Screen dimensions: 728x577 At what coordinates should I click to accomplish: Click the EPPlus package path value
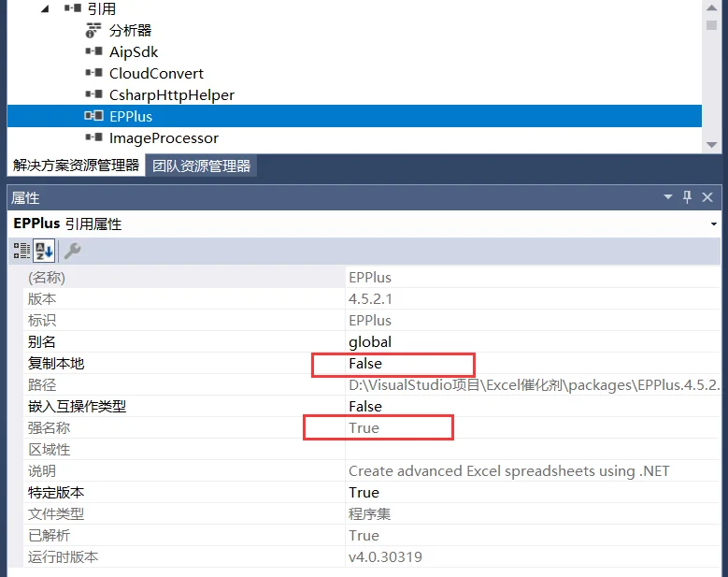pos(535,384)
